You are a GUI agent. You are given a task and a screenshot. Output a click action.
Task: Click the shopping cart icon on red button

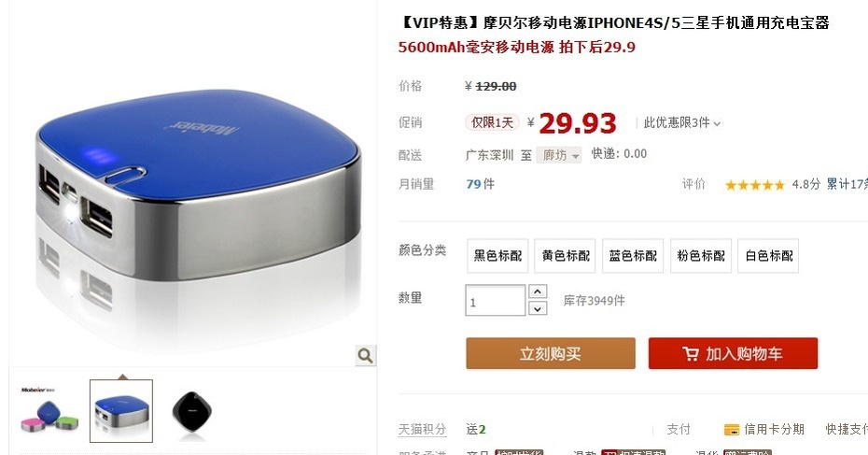(691, 353)
